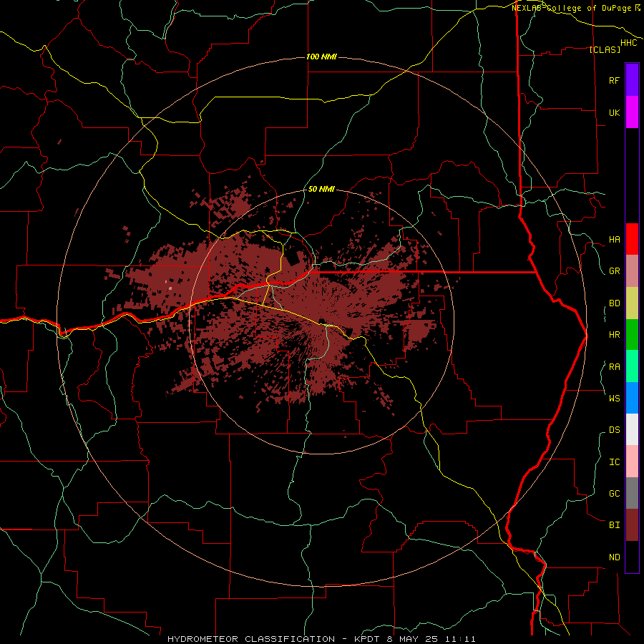The image size is (644, 644).
Task: Click the ND black legend swatch
Action: point(632,557)
